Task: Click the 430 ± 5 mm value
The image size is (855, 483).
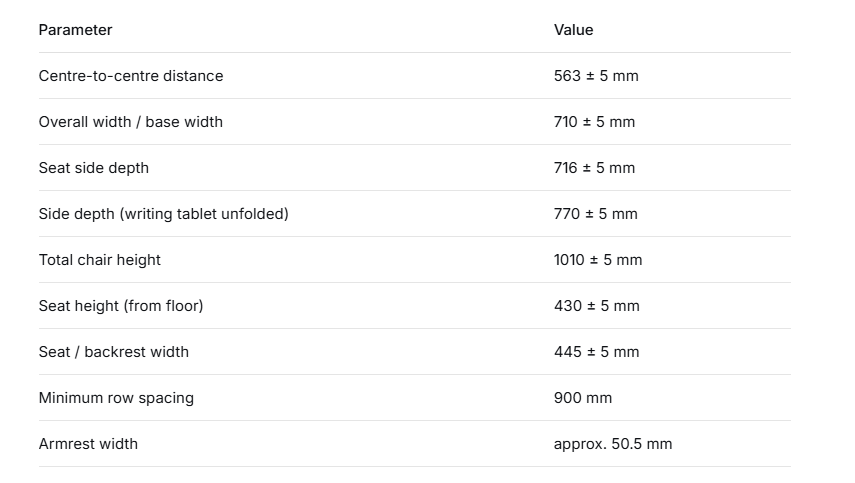Action: coord(597,306)
